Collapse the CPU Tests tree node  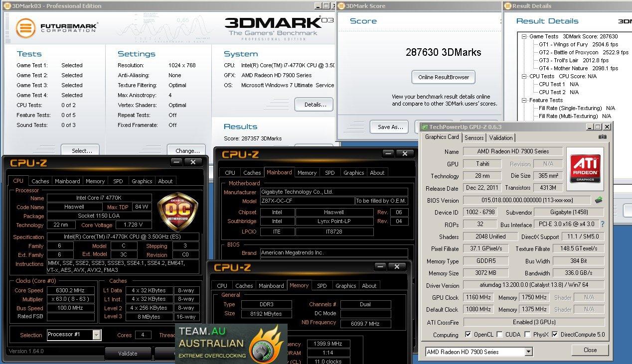coord(524,76)
